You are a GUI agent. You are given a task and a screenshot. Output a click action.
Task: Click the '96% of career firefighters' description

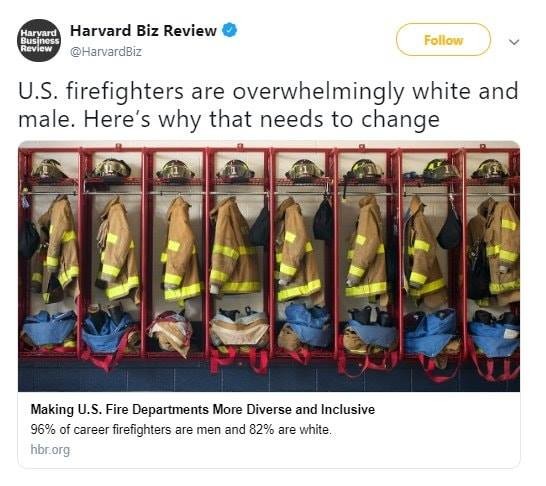pyautogui.click(x=181, y=429)
